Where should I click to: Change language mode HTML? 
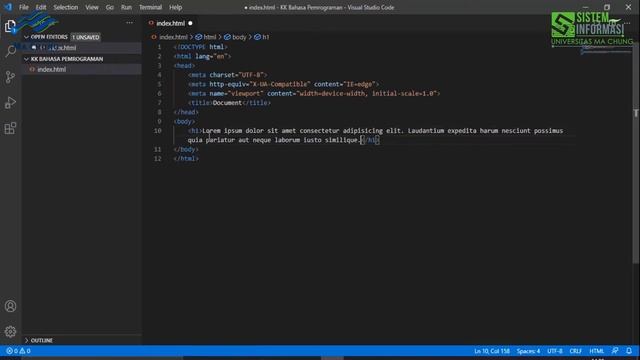click(596, 351)
